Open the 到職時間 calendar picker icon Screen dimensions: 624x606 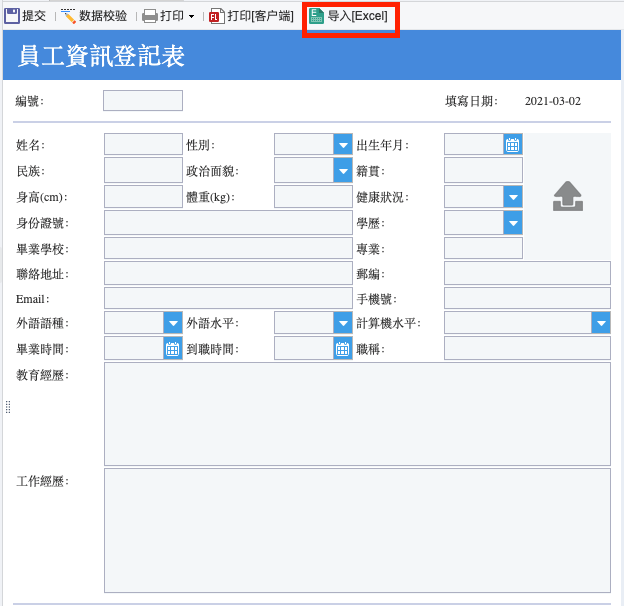(343, 349)
